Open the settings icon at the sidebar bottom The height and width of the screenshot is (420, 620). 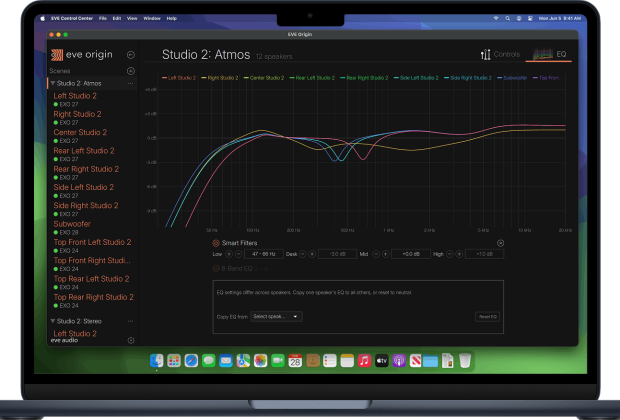pyautogui.click(x=131, y=340)
